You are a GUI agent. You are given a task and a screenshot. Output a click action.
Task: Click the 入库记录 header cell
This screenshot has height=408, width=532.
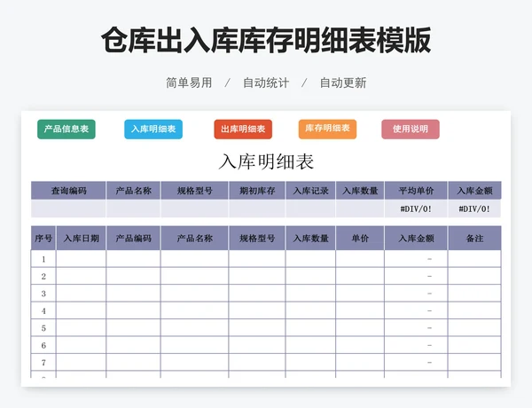(311, 191)
